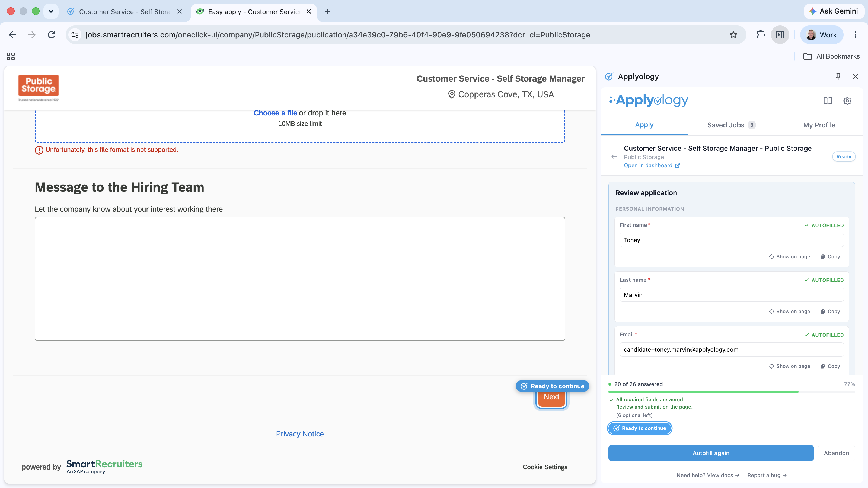This screenshot has width=868, height=488.
Task: Open the Applyology docs book icon
Action: click(x=828, y=101)
